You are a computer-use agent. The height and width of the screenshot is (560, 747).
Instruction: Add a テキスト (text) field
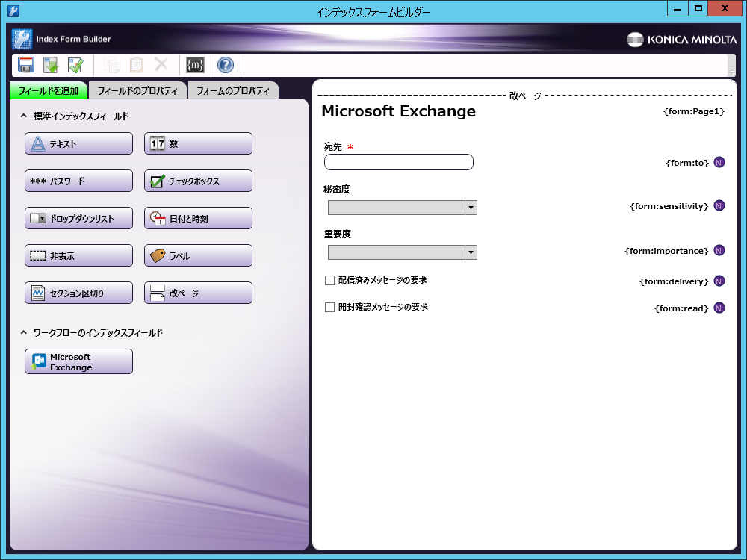(x=78, y=143)
